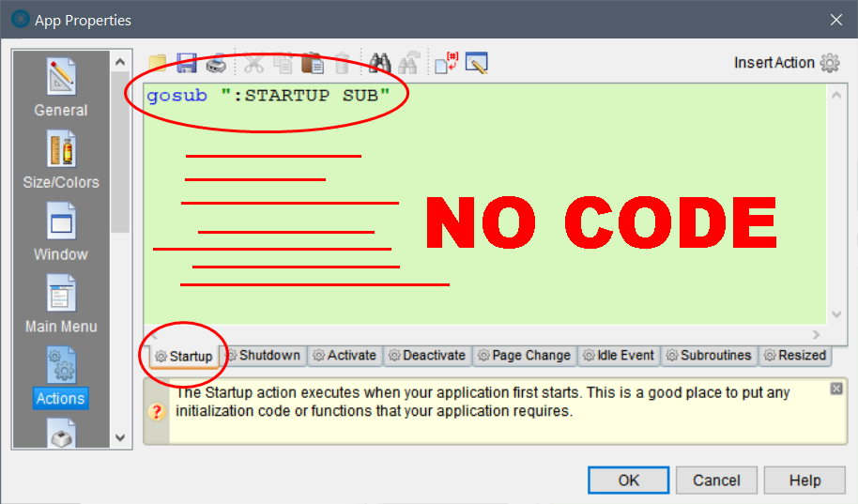Open the Page Change tab
858x504 pixels.
click(525, 356)
